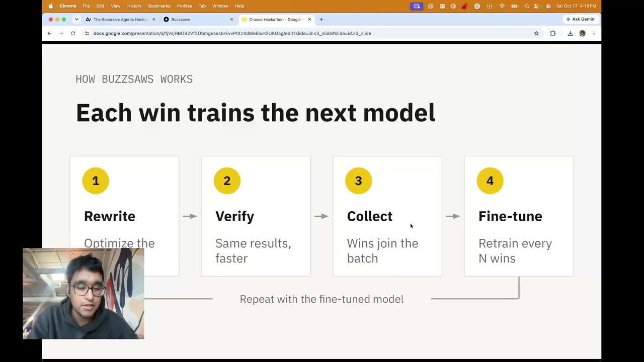The width and height of the screenshot is (644, 362).
Task: Go back using the browser back arrow
Action: [x=49, y=33]
